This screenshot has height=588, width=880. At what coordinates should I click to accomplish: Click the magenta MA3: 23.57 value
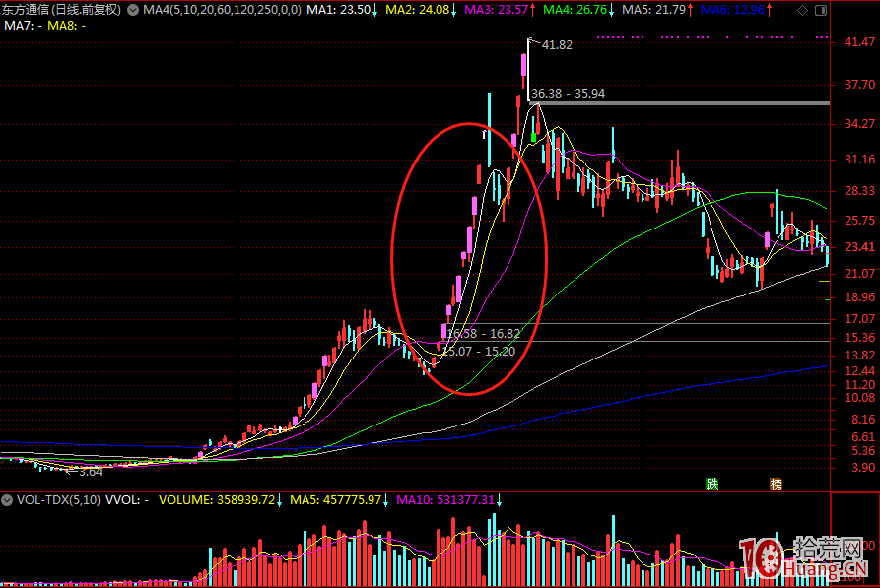pyautogui.click(x=496, y=10)
